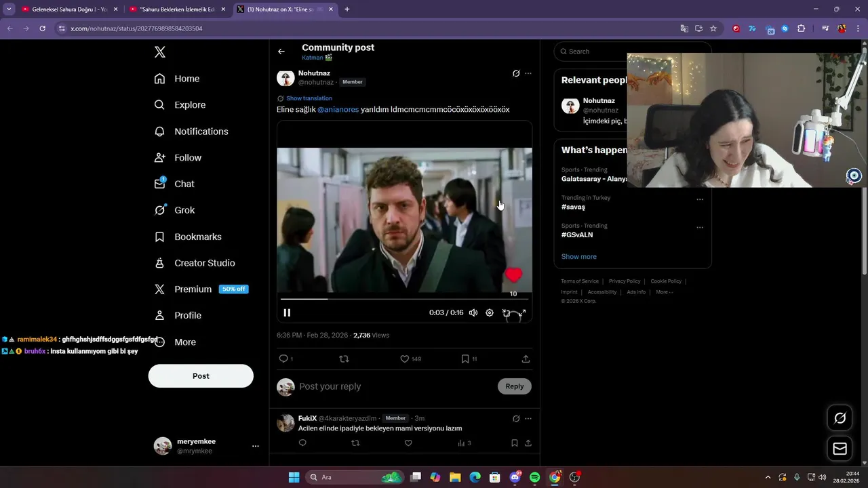Click the repost icon on the main post
Screen dimensions: 868x488
344,359
